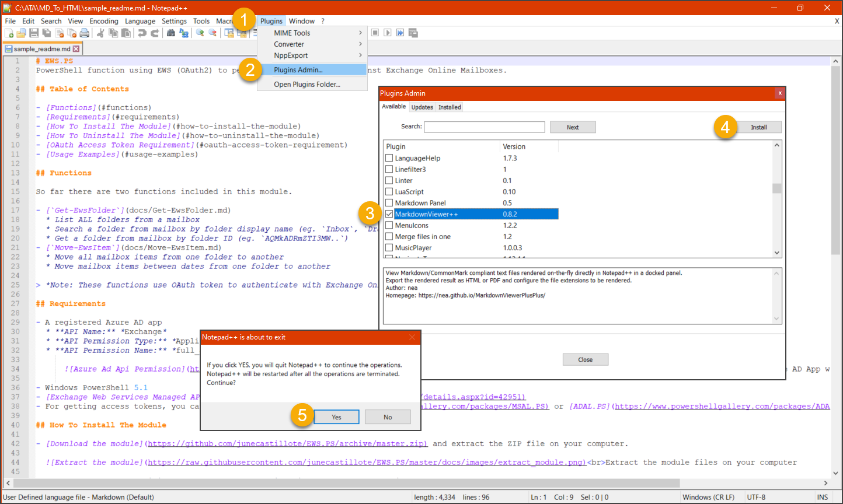Click the Synchronize Vertical Scrolling icon
Viewport: 843px width, 504px height.
229,33
